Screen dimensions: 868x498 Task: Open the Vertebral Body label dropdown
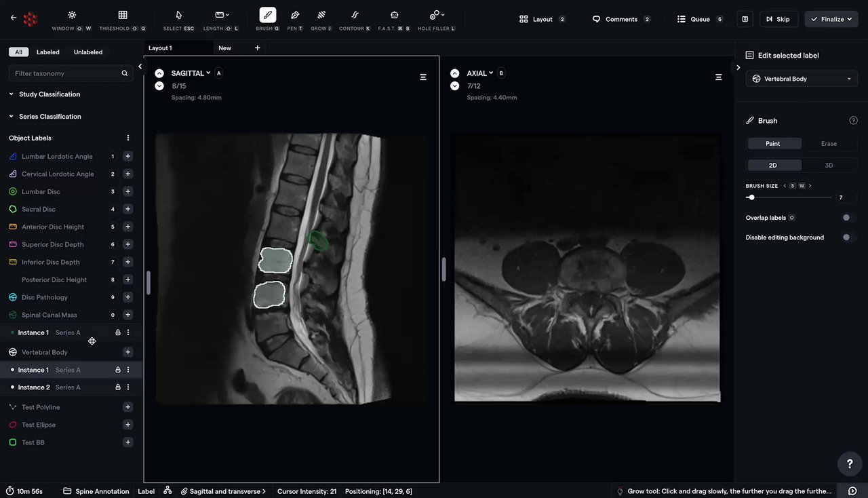click(802, 79)
